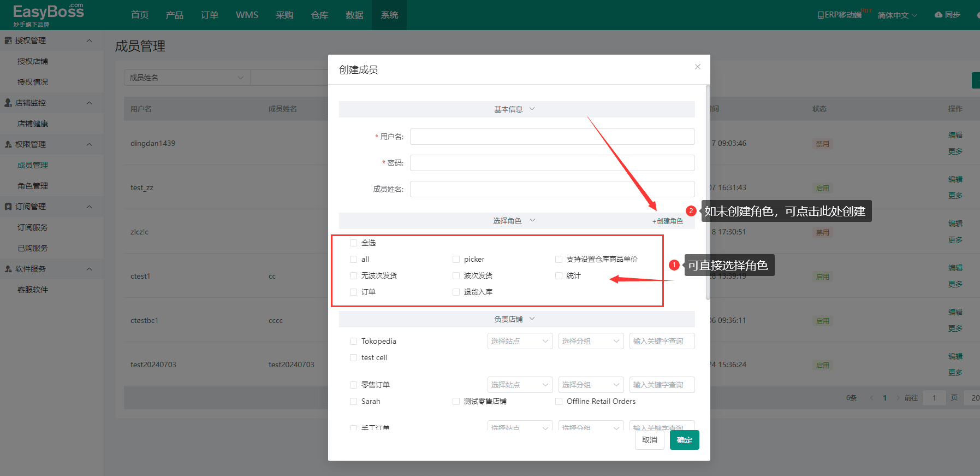This screenshot has height=476, width=980.
Task: Check the picker role checkbox
Action: [456, 260]
